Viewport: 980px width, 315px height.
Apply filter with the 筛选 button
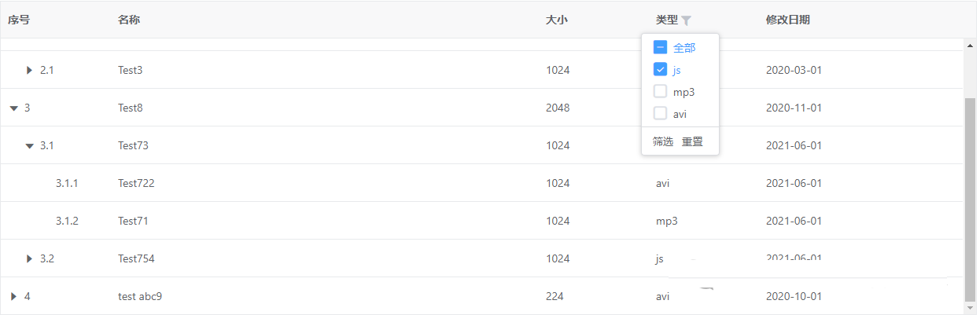663,141
